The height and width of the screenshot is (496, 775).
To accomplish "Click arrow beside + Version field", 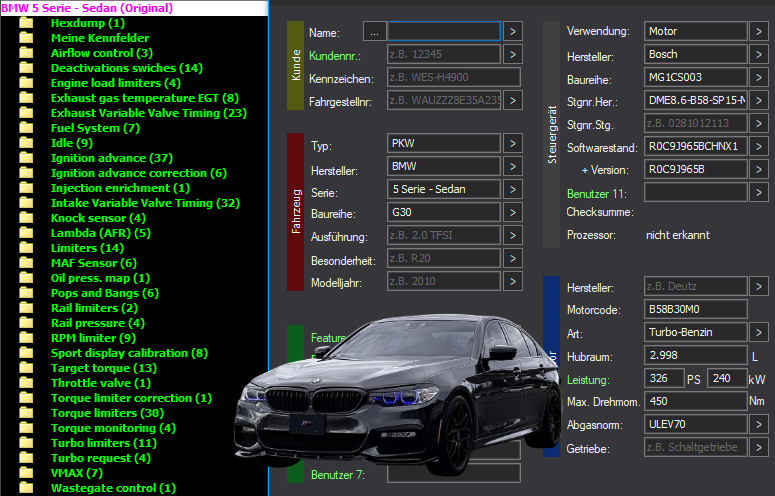I will pos(759,169).
